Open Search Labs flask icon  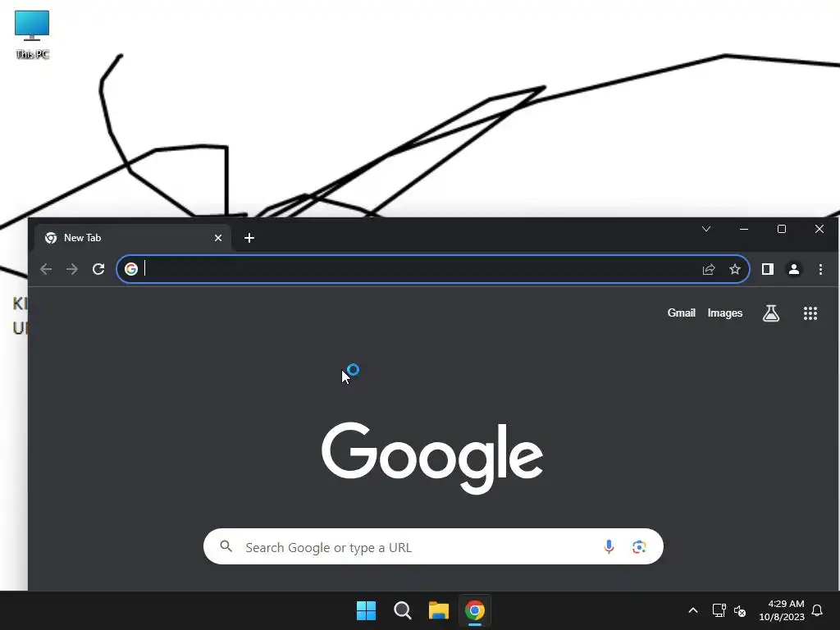[771, 313]
